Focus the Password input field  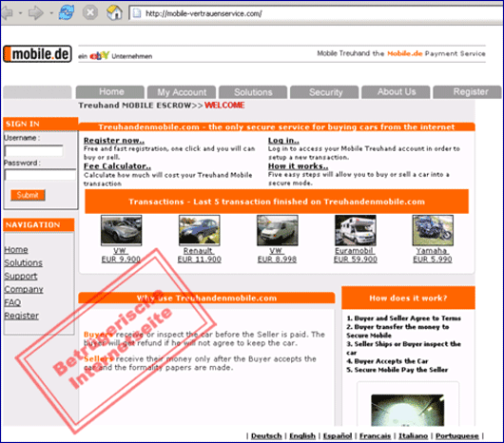point(40,175)
